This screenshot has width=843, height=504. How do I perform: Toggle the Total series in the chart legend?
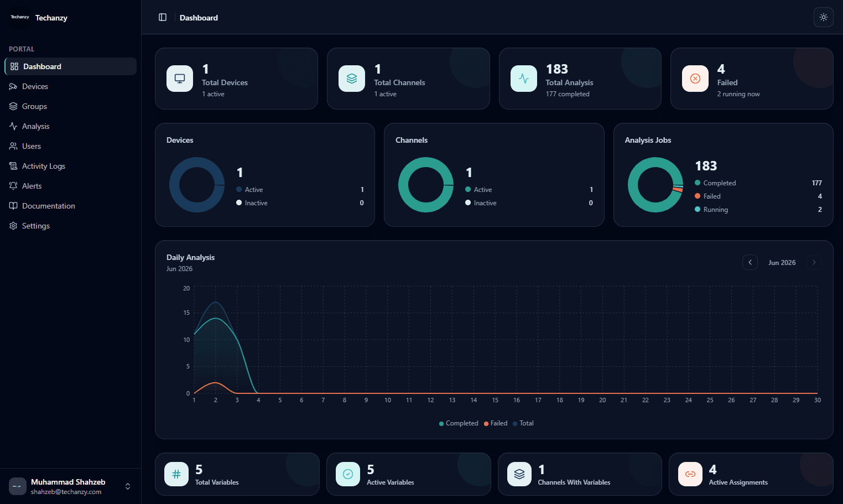point(523,423)
